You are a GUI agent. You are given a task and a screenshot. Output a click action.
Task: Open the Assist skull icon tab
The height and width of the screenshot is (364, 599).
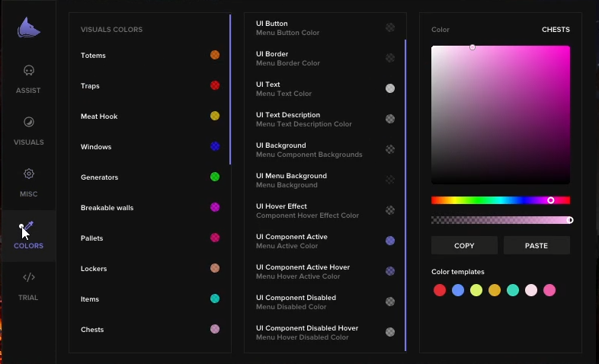pos(29,71)
